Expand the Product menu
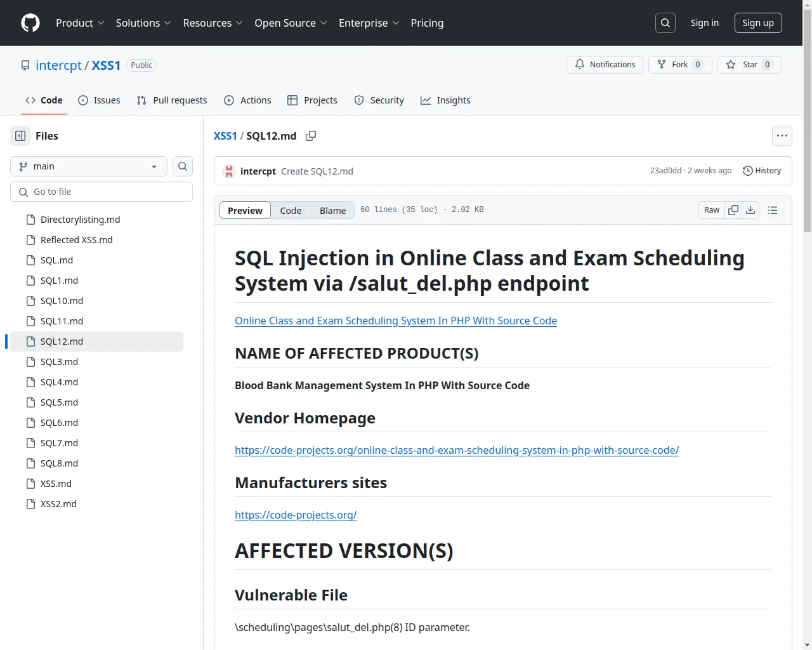 (x=80, y=23)
